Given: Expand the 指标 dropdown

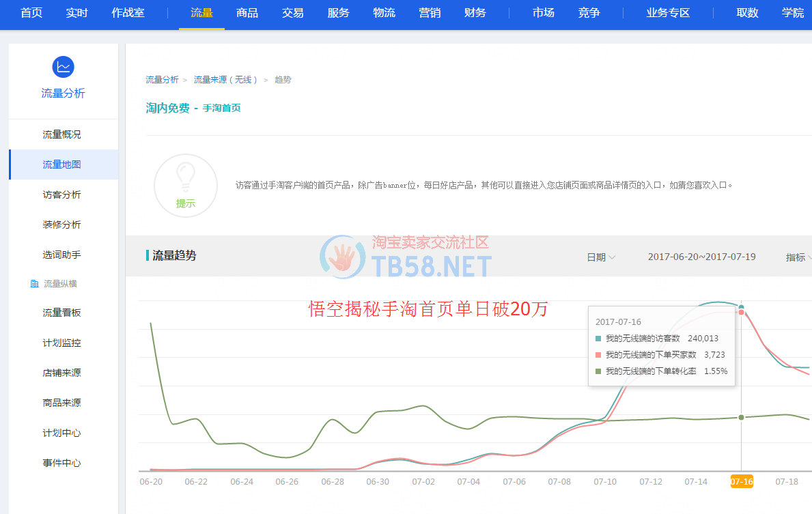Looking at the screenshot, I should (798, 257).
